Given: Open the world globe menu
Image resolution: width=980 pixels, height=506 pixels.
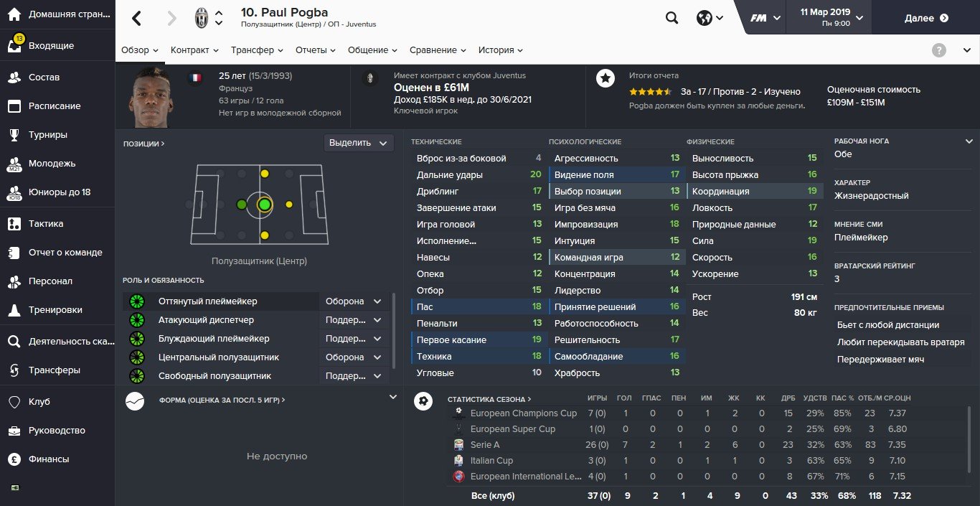Looking at the screenshot, I should (710, 19).
